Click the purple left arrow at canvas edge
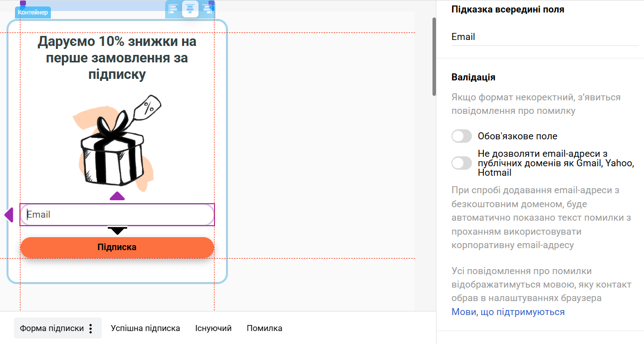 tap(8, 215)
